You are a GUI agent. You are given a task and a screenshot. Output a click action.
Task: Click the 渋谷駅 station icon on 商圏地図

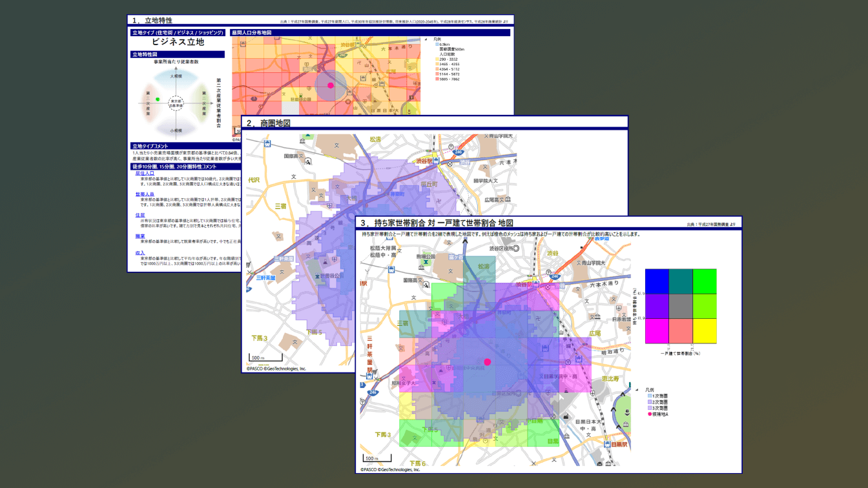click(x=437, y=160)
